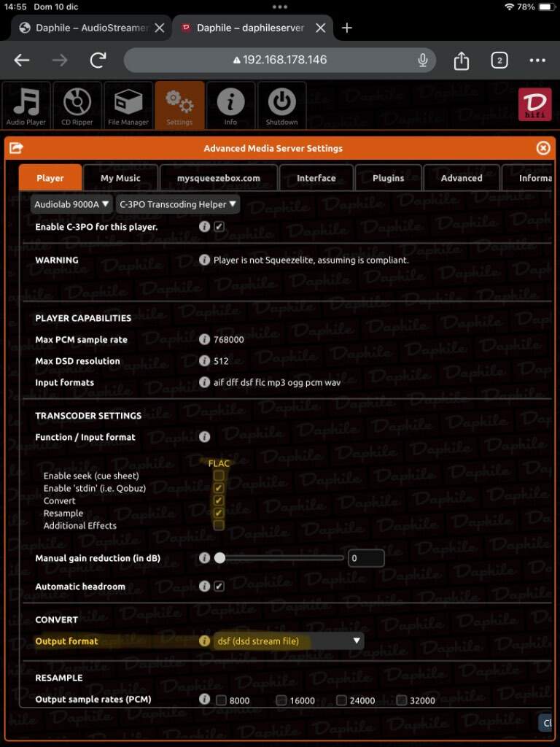Toggle Enable C-3PO for this player

pyautogui.click(x=219, y=227)
